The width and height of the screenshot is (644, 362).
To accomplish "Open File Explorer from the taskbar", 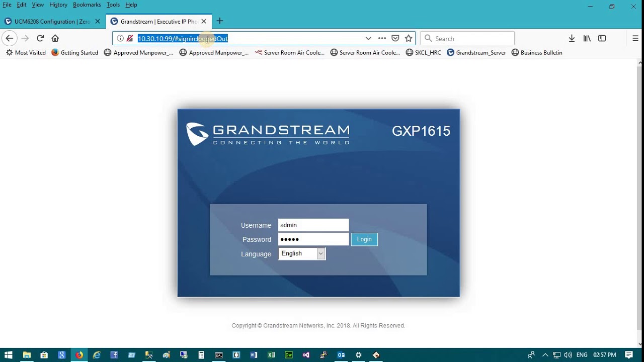I will tap(27, 355).
